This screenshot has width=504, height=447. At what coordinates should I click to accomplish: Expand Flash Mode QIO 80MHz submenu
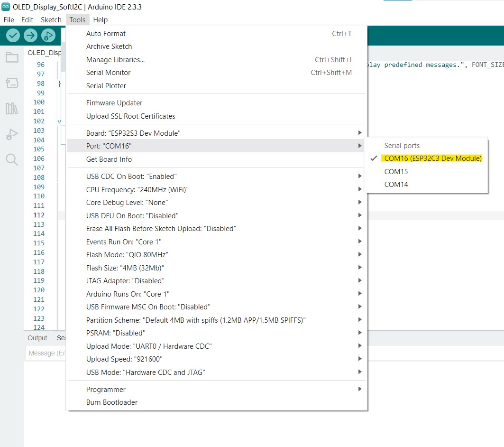click(217, 255)
